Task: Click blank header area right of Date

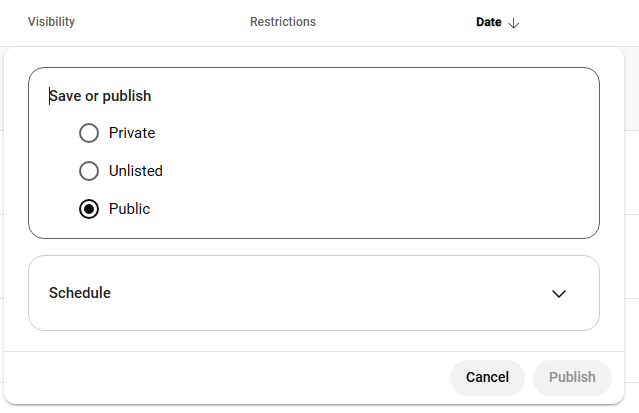Action: (x=580, y=22)
